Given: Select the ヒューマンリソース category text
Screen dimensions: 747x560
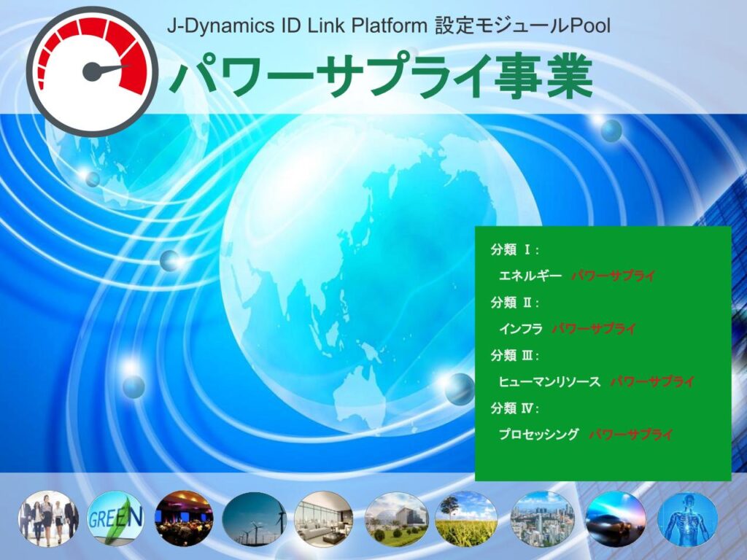Looking at the screenshot, I should tap(549, 381).
